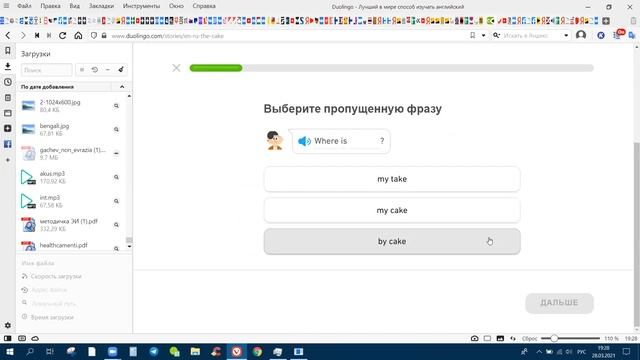Open the Справка menu
Viewport: 640px width, 360px height.
[x=204, y=6]
